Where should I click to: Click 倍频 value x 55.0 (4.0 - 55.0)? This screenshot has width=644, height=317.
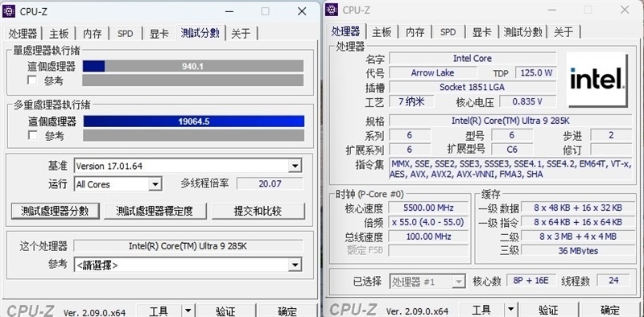click(428, 222)
